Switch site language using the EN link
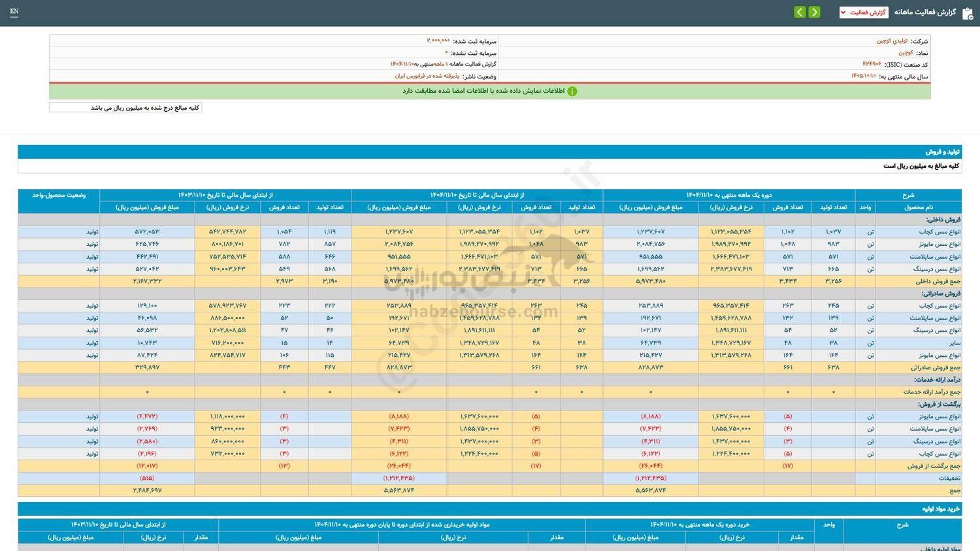 click(14, 12)
